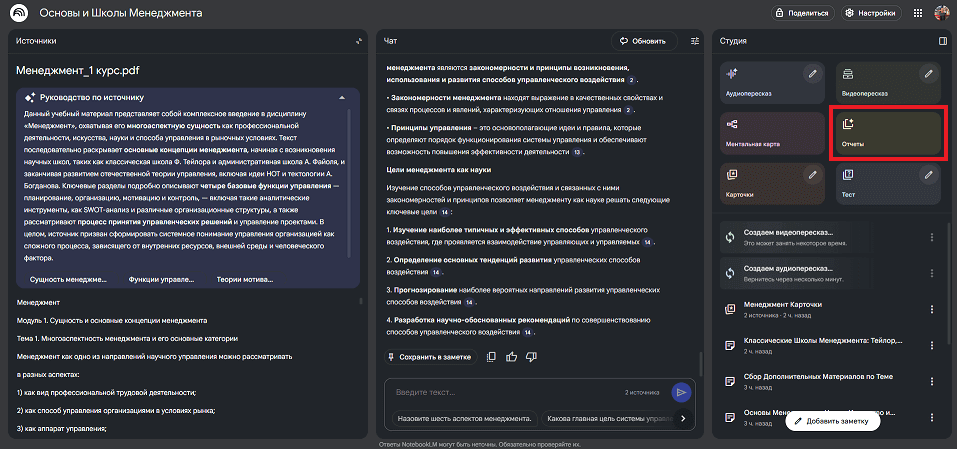Collapse the Sources panel icon

tap(359, 41)
